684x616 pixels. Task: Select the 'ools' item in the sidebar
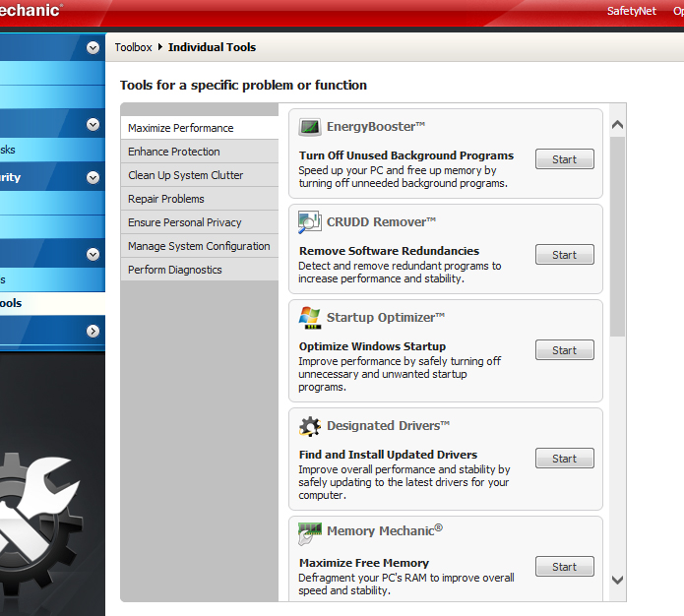click(x=52, y=303)
